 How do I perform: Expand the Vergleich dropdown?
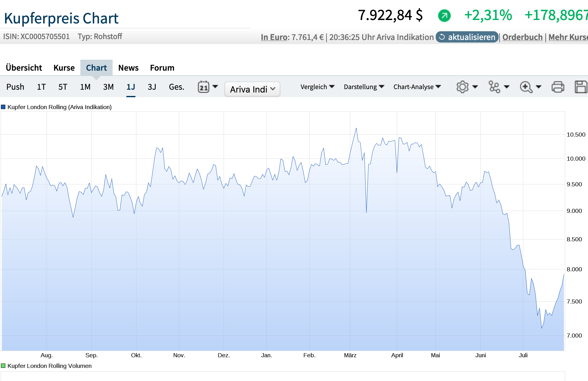tap(317, 87)
